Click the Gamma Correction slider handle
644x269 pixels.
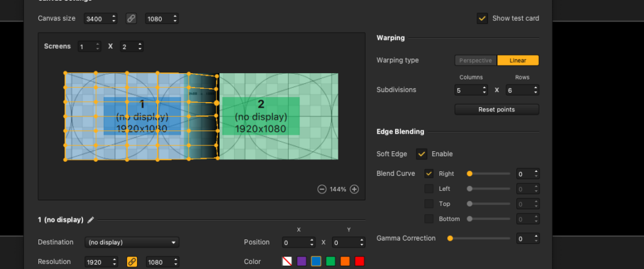pos(450,238)
